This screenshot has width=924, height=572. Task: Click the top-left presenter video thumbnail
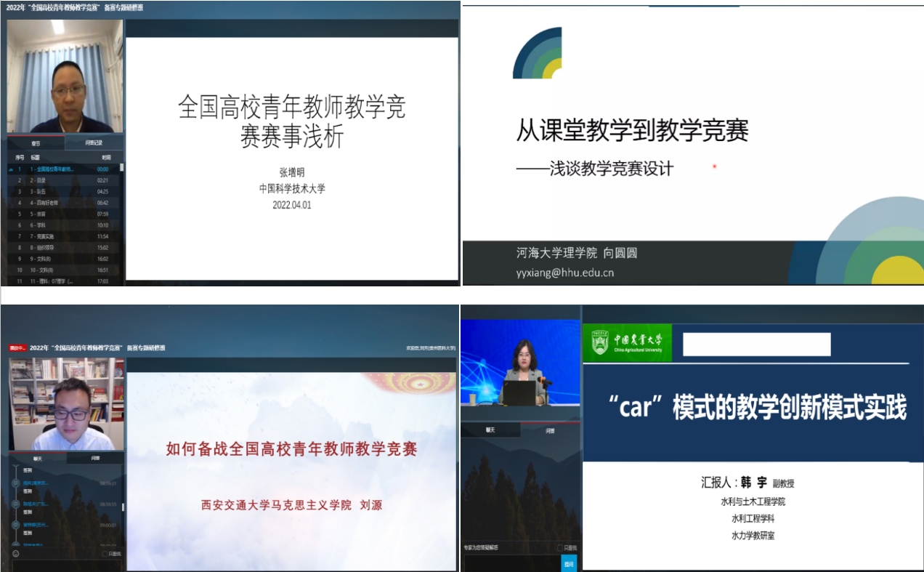(x=65, y=76)
